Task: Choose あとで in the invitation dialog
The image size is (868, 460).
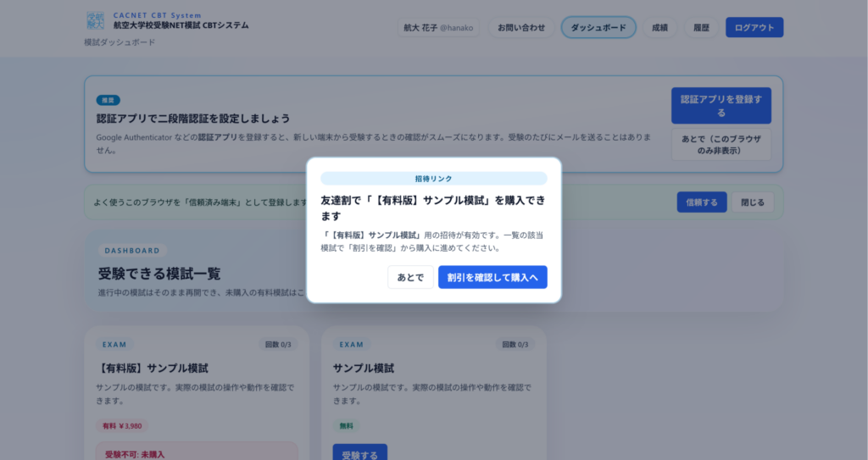Action: coord(410,278)
